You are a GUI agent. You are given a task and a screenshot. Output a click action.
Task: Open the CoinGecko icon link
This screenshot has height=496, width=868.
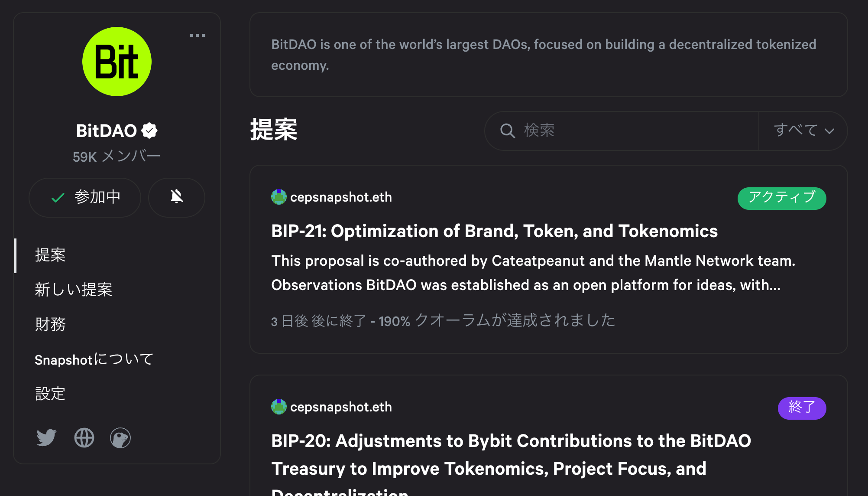pyautogui.click(x=120, y=437)
